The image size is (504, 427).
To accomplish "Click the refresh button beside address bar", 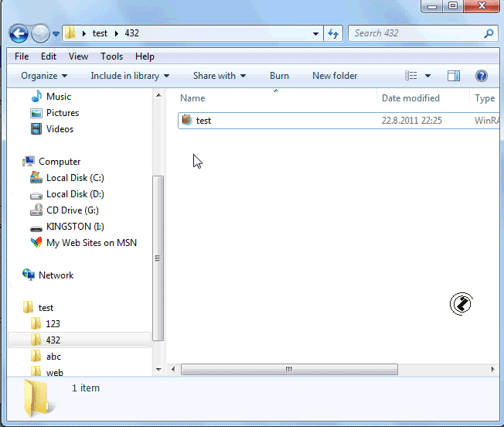I will pos(333,33).
